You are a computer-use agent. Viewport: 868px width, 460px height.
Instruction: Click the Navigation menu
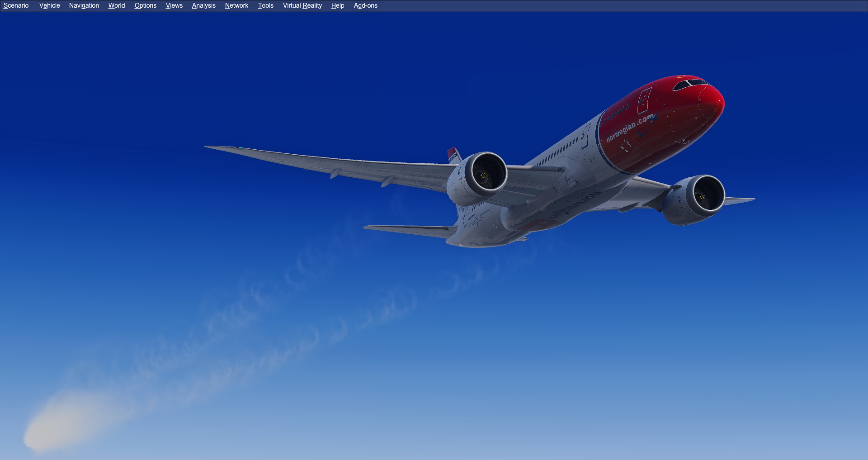(84, 5)
